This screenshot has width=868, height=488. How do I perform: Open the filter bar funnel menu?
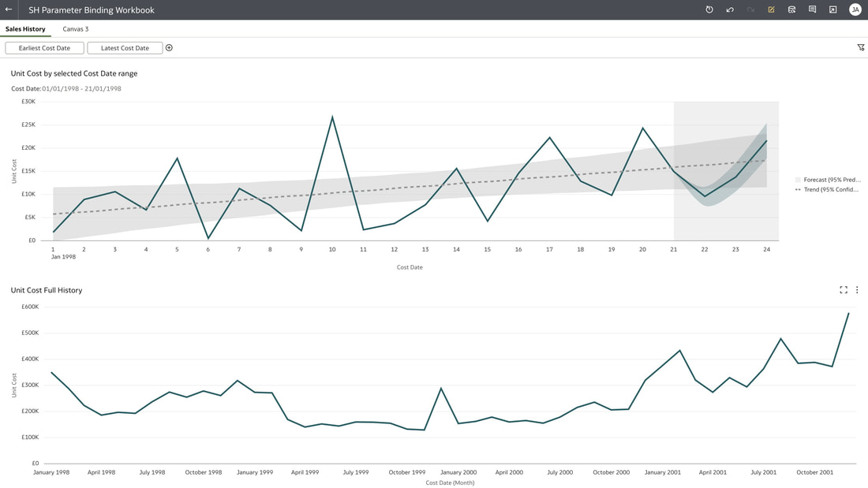(861, 47)
